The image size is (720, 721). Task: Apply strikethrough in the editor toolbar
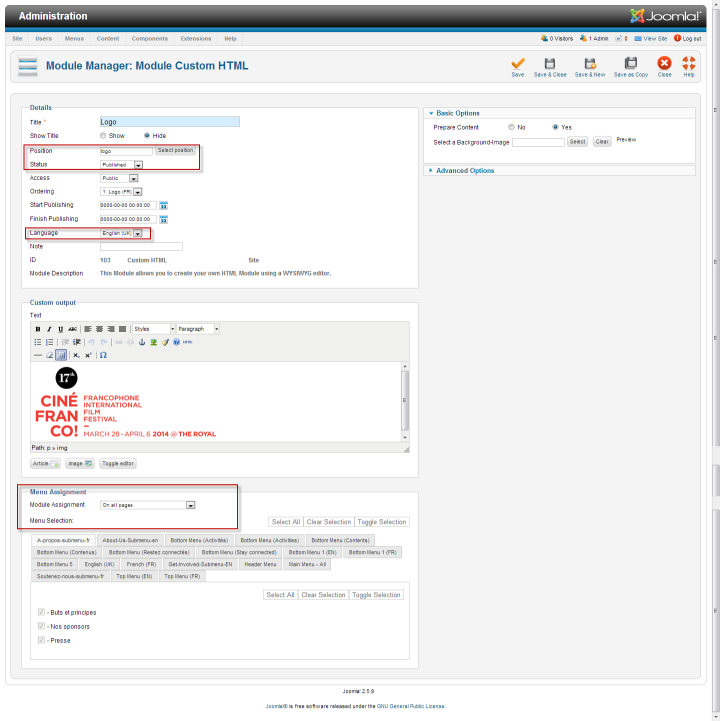pos(72,329)
